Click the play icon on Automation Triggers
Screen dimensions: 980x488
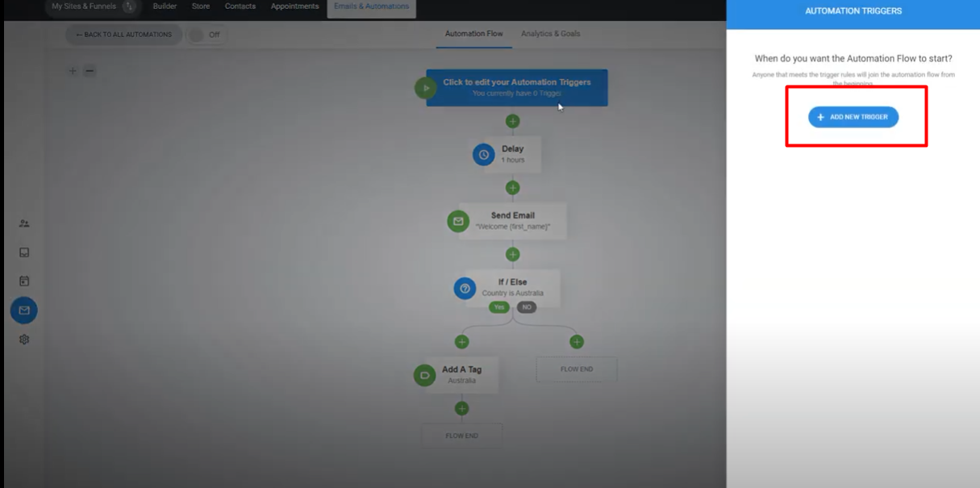[425, 88]
